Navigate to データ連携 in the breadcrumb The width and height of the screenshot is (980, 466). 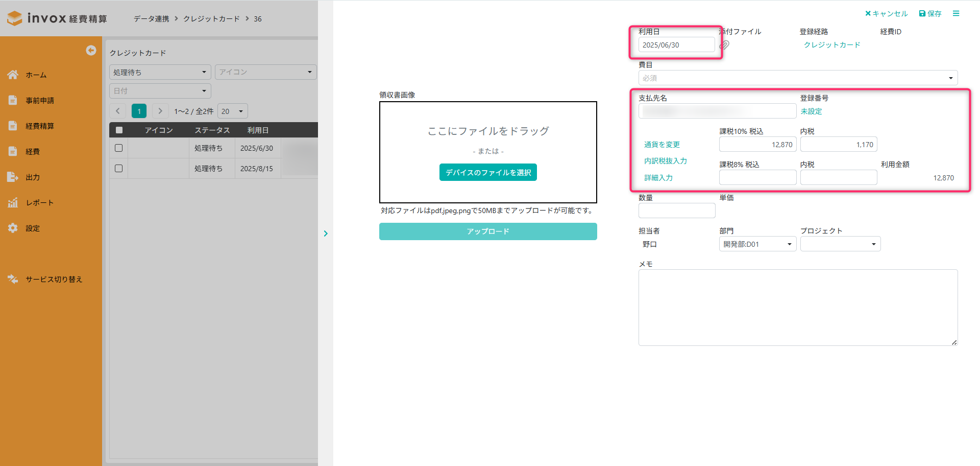tap(151, 18)
